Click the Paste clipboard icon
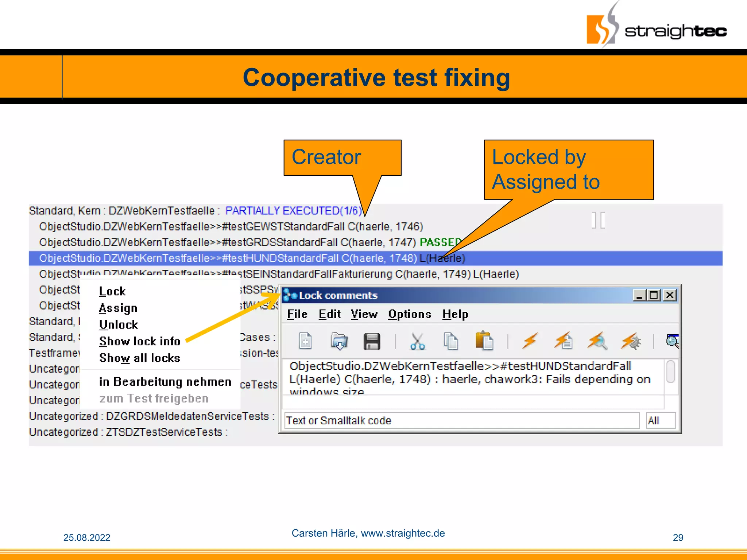Screen dimensions: 747x560 point(484,341)
